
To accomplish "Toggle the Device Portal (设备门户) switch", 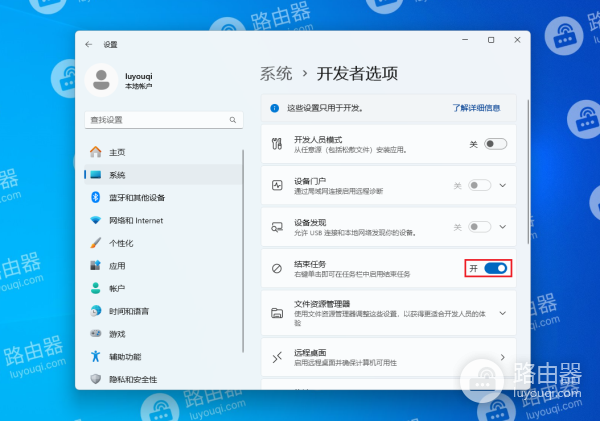I will point(479,186).
